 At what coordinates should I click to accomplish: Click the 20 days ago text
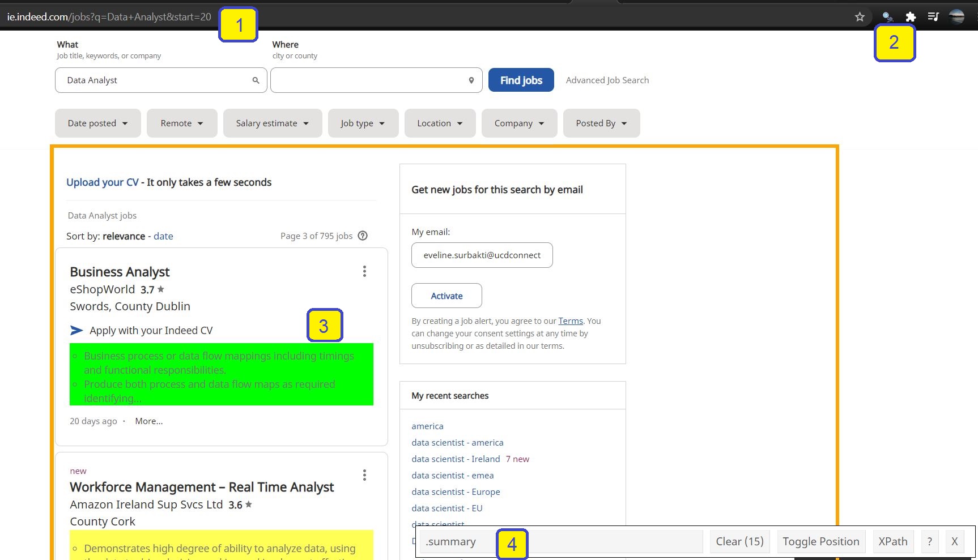click(93, 421)
